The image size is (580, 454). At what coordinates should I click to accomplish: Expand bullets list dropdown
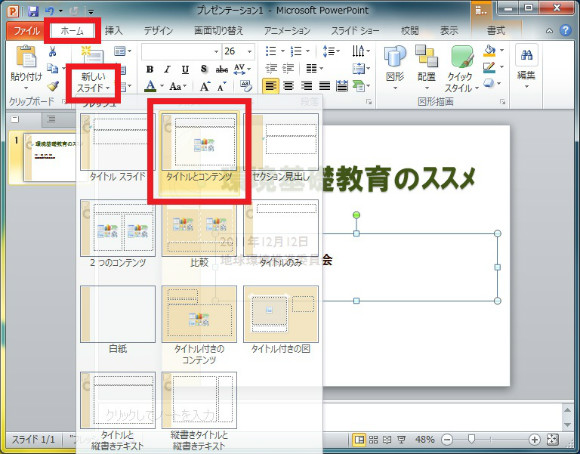tap(282, 51)
